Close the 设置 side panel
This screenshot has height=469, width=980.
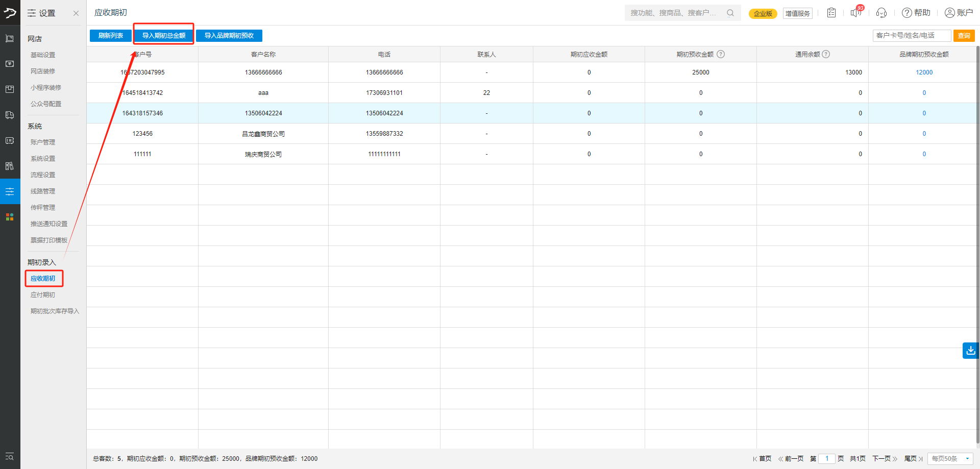(x=76, y=13)
